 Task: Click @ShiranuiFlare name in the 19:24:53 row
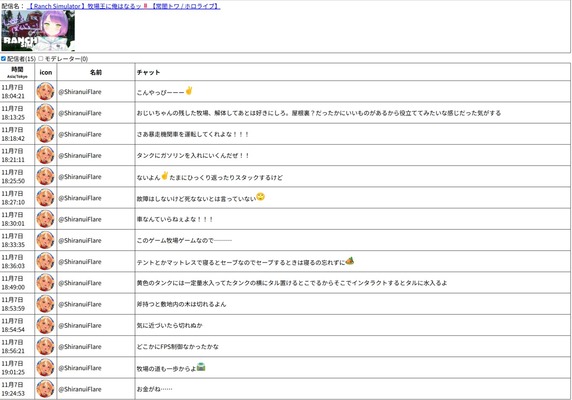click(x=80, y=389)
